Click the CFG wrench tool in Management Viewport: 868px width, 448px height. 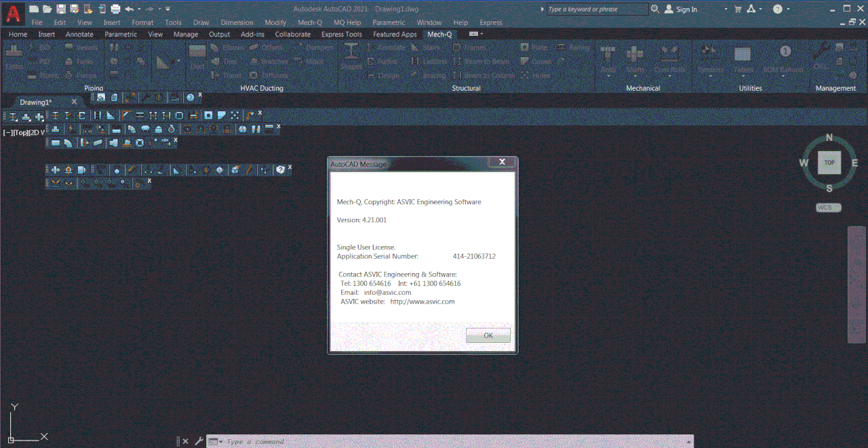[821, 57]
